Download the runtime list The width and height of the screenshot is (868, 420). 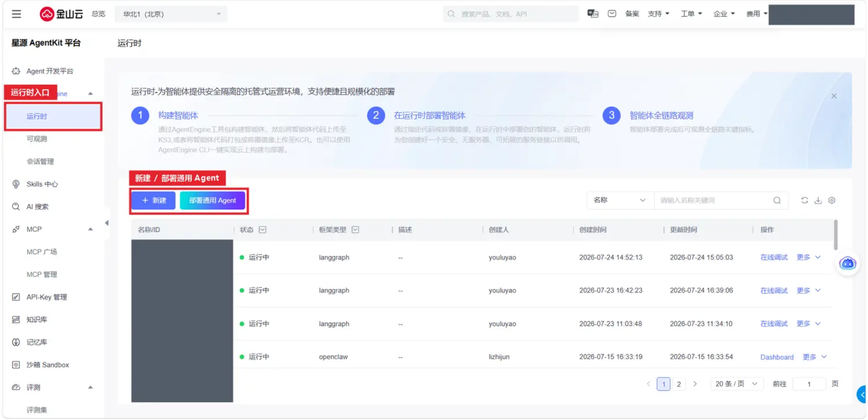click(818, 200)
